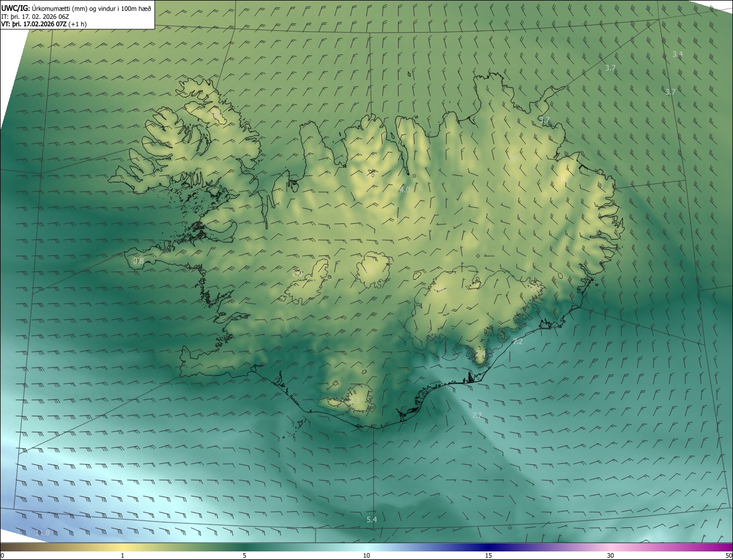Click the color scale label '50'
Image resolution: width=733 pixels, height=560 pixels.
(728, 555)
